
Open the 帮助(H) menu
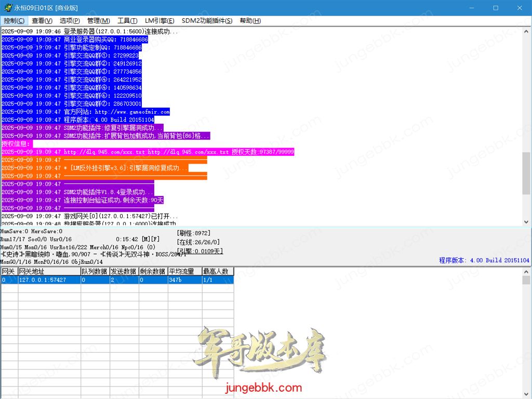tap(250, 21)
